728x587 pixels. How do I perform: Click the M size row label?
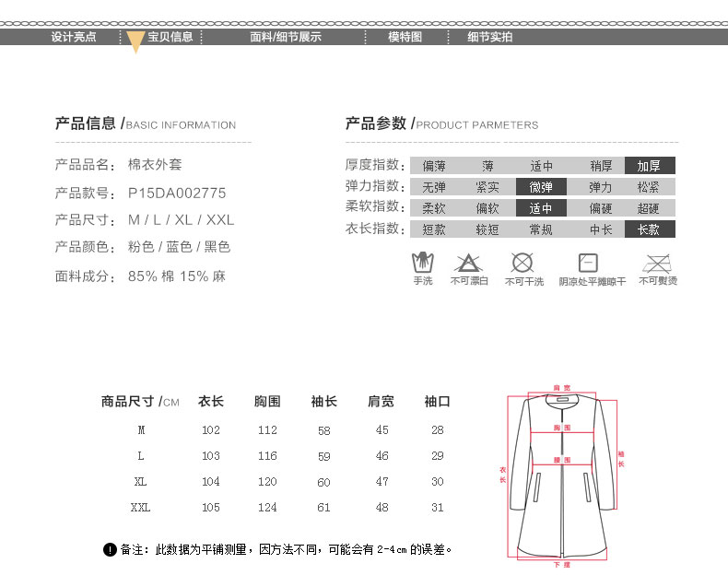[x=141, y=430]
